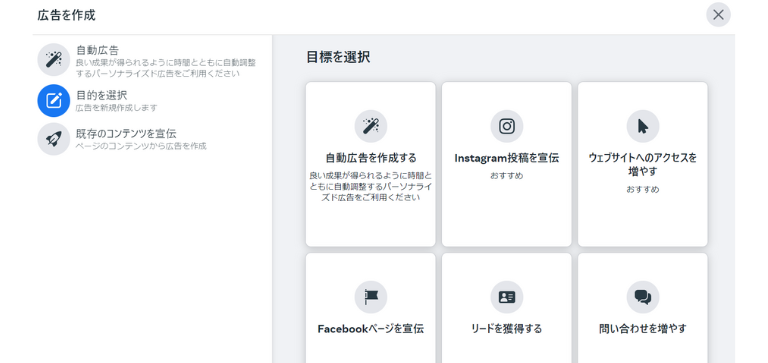Click 広告を新規作成します subtitle text
Screen dimensions: 768x363
pos(117,108)
